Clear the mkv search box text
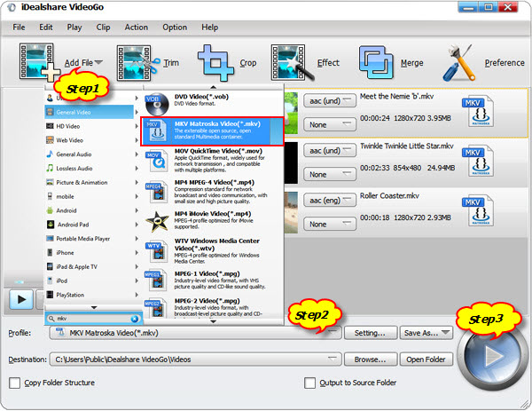Image resolution: width=532 pixels, height=411 pixels. point(135,319)
